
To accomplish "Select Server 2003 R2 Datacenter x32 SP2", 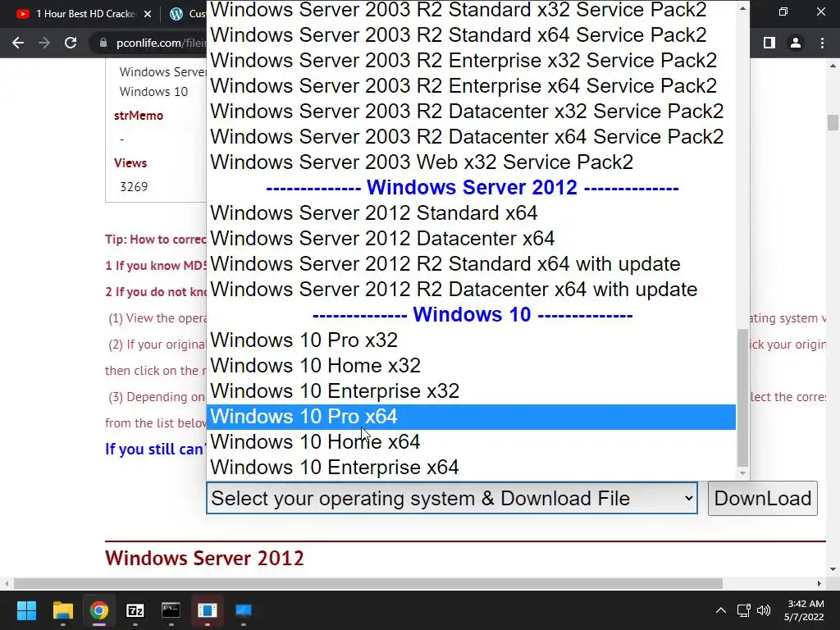I will pos(471,112).
